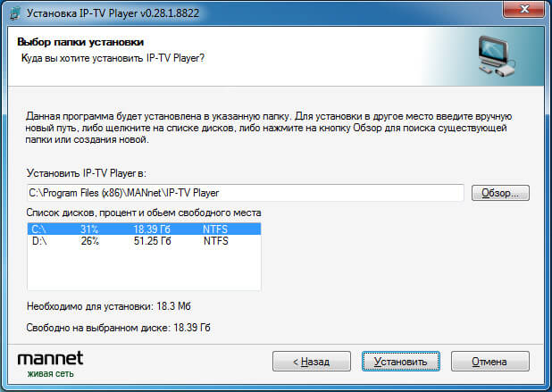The image size is (552, 392).
Task: Close the installer window
Action: pos(523,9)
